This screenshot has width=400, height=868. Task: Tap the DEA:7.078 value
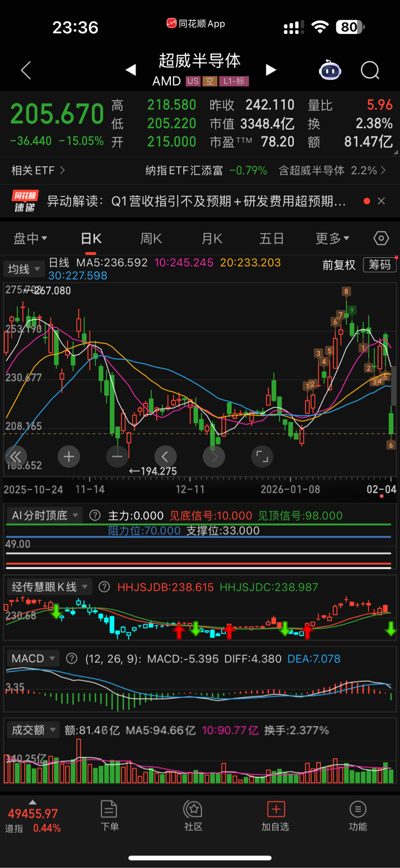pyautogui.click(x=314, y=658)
